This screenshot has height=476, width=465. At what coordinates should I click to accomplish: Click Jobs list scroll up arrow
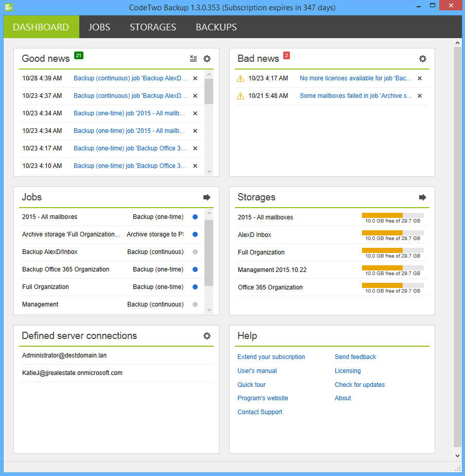[209, 213]
